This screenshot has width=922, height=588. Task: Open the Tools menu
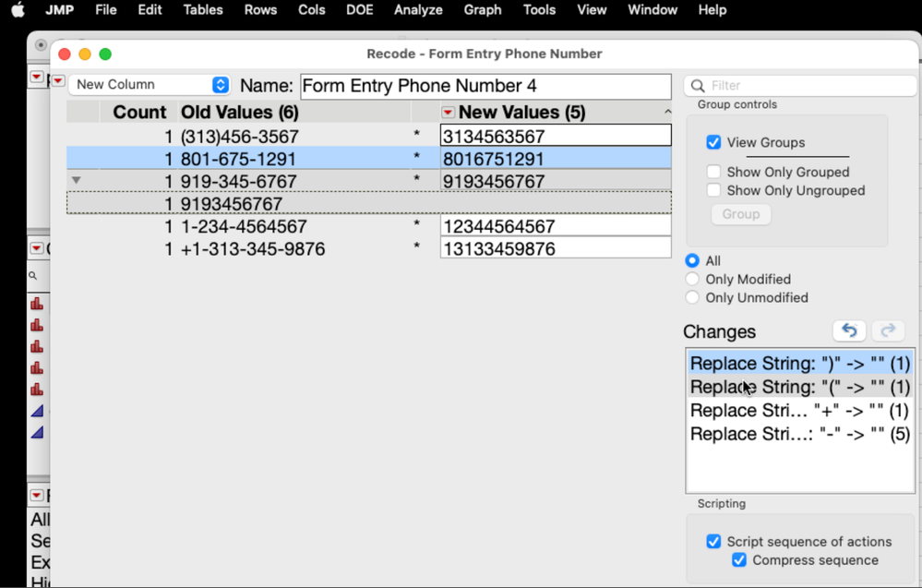click(x=539, y=10)
